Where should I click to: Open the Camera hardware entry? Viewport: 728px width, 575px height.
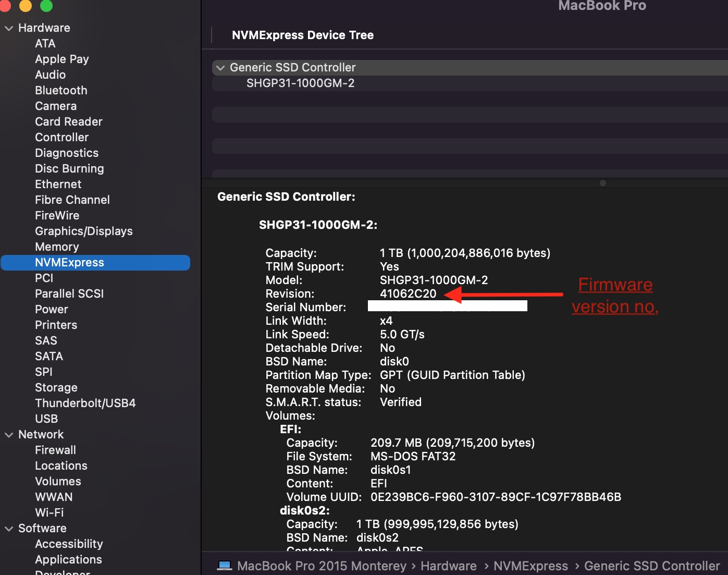56,106
